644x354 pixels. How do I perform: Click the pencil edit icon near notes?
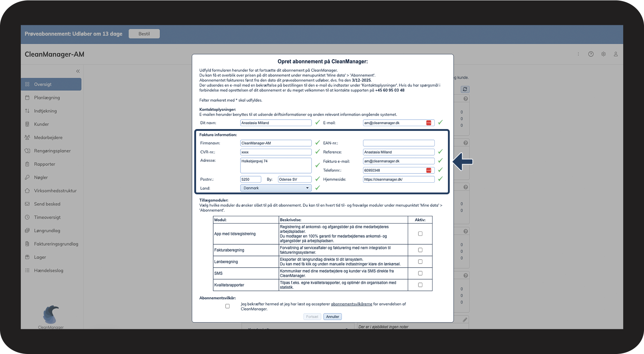pyautogui.click(x=465, y=320)
